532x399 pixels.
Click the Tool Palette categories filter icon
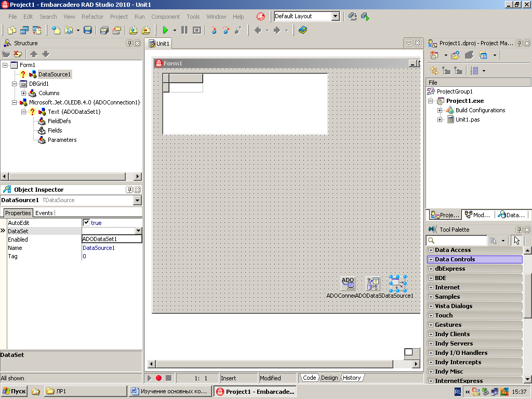[x=494, y=241]
